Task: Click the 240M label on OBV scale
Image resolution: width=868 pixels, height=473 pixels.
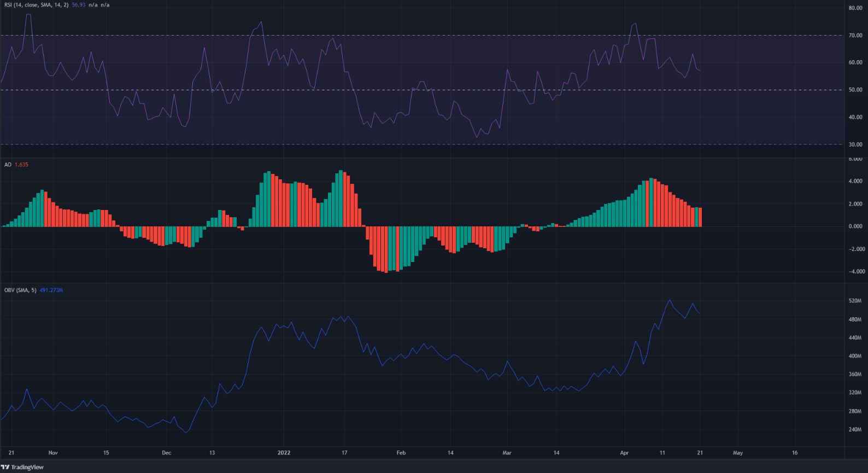Action: [x=855, y=430]
